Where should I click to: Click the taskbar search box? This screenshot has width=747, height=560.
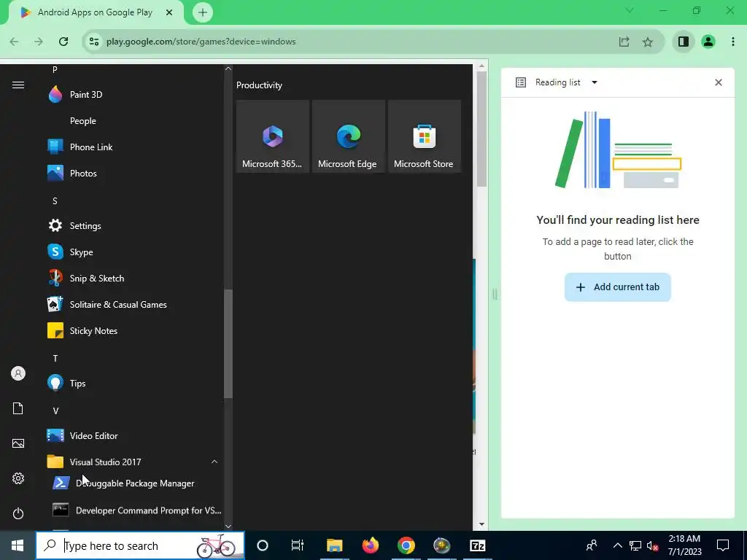coord(140,545)
